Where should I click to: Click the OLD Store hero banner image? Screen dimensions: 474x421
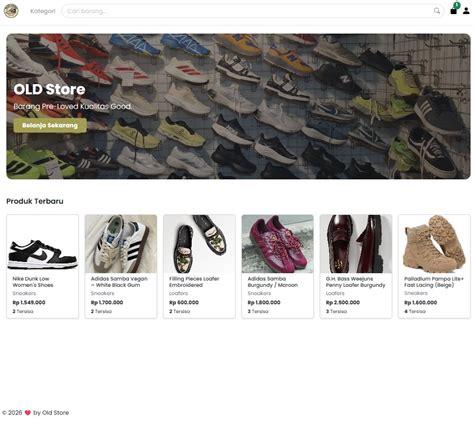point(238,106)
